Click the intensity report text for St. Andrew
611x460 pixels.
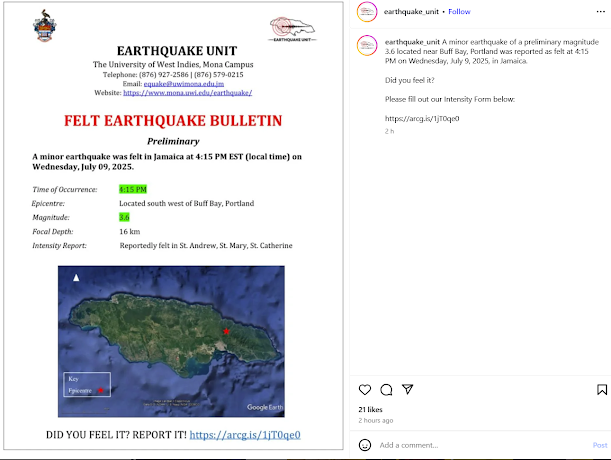click(206, 246)
